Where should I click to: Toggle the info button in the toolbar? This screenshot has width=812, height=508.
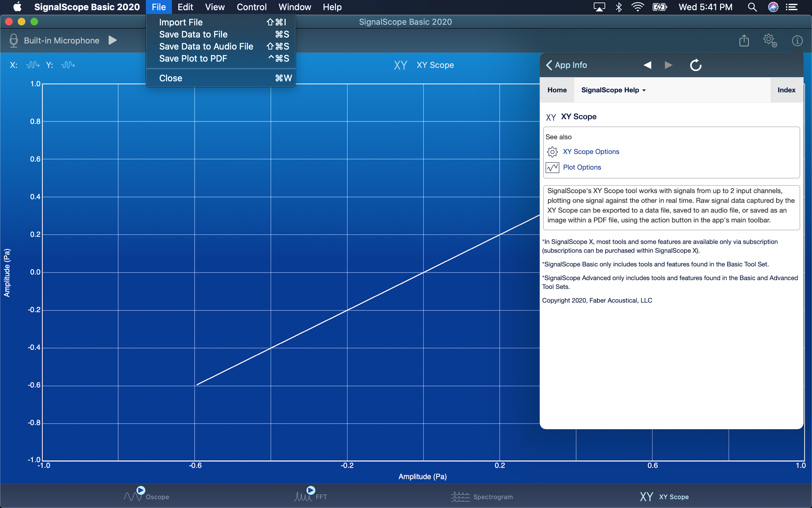797,41
